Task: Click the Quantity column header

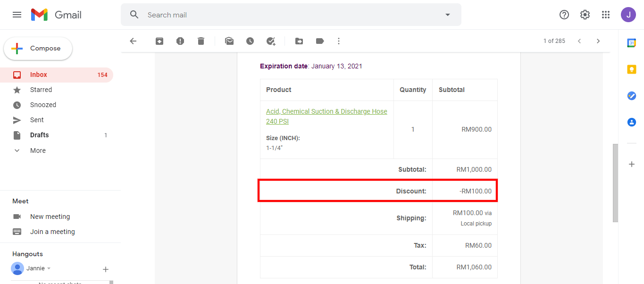Action: [x=413, y=90]
